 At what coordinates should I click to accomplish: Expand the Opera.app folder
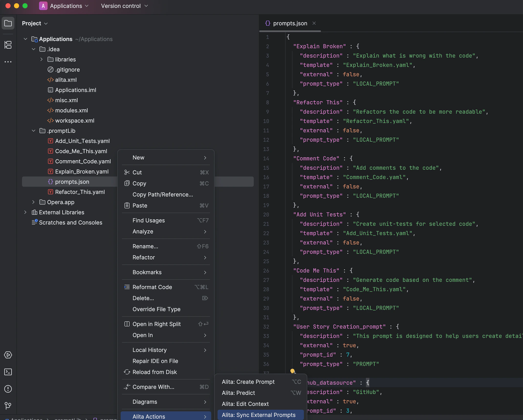pyautogui.click(x=33, y=202)
